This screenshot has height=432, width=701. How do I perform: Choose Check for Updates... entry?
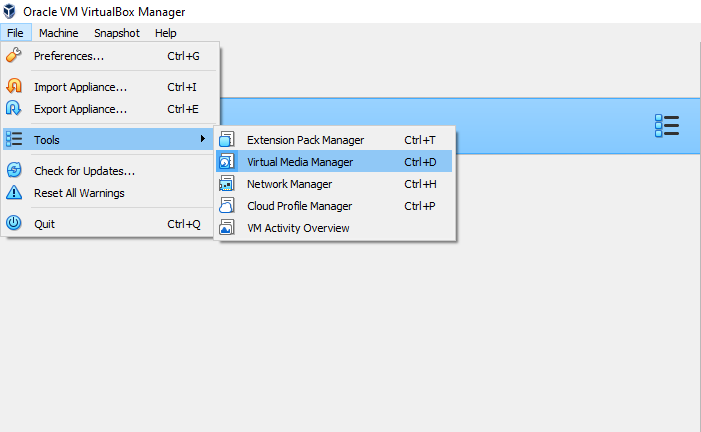coord(110,171)
